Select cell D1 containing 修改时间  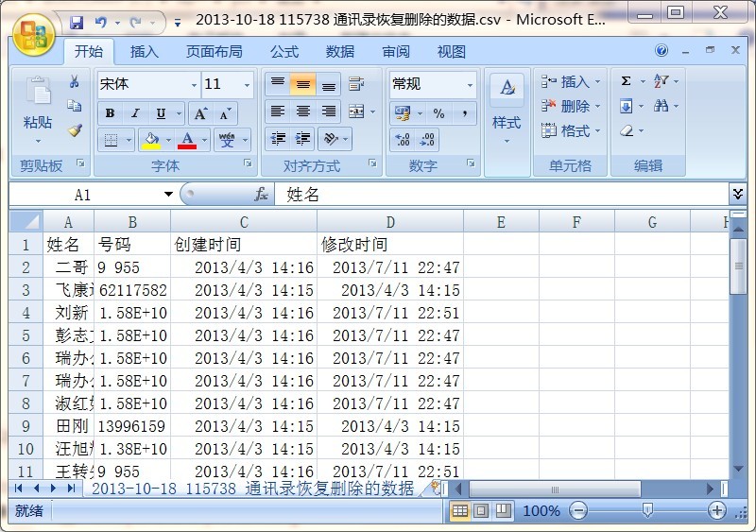[389, 245]
